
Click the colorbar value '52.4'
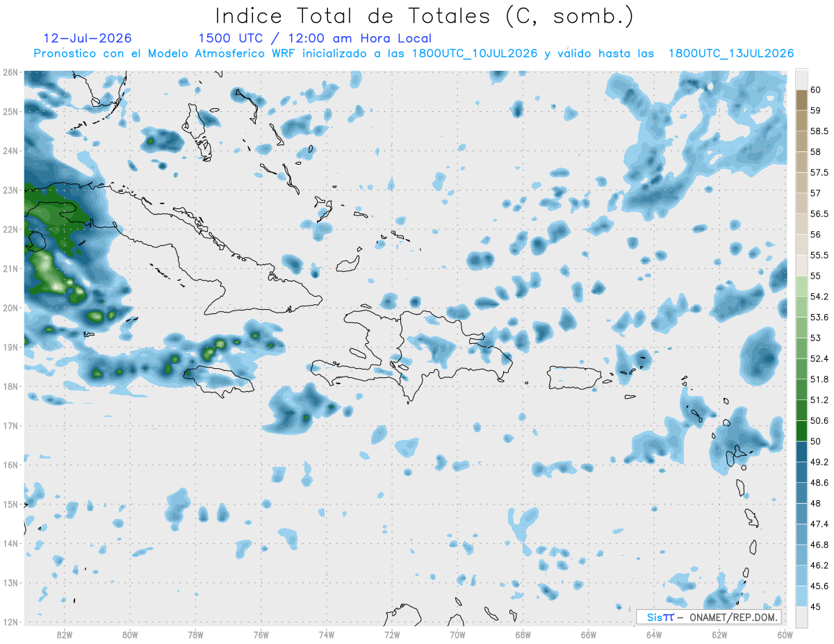[x=819, y=358]
